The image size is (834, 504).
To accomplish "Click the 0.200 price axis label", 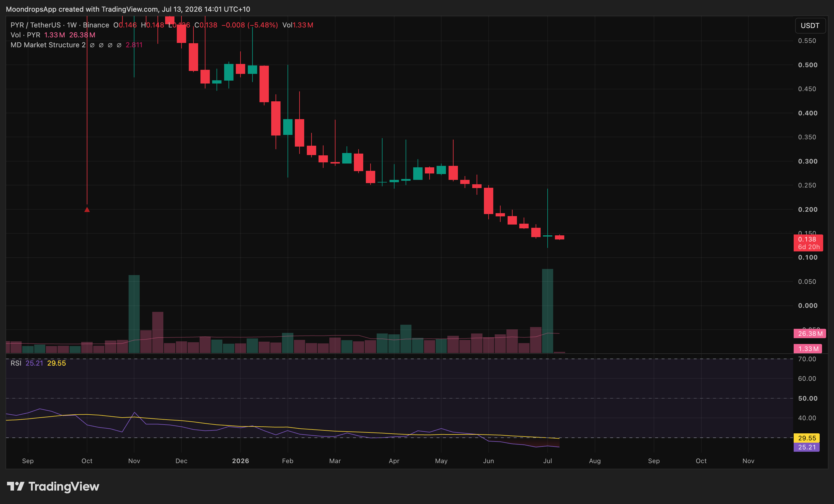I will pos(808,209).
